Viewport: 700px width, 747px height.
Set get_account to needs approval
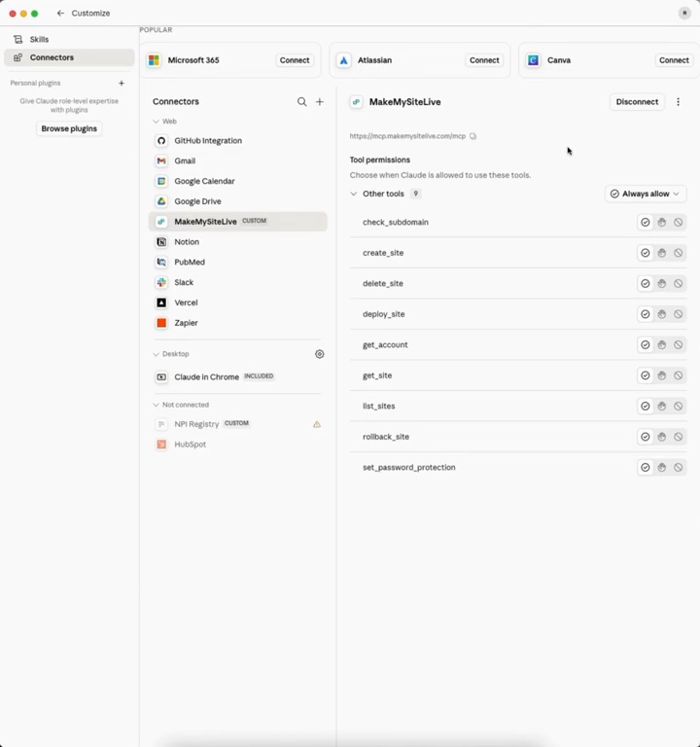[x=662, y=345]
